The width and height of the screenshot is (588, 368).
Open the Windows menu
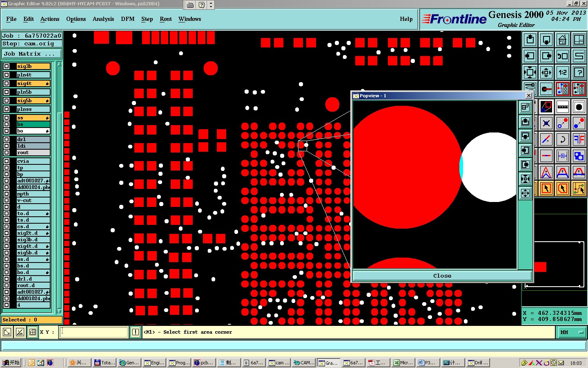[x=189, y=19]
